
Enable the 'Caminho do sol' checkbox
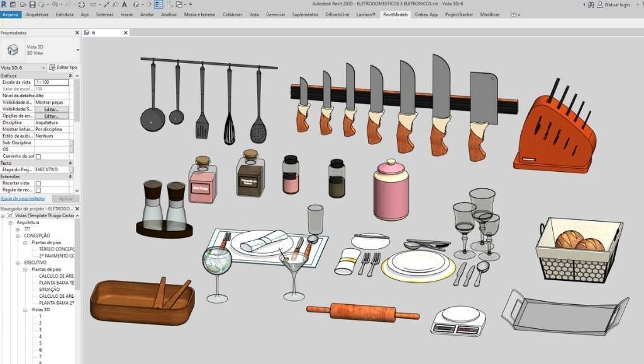(38, 156)
